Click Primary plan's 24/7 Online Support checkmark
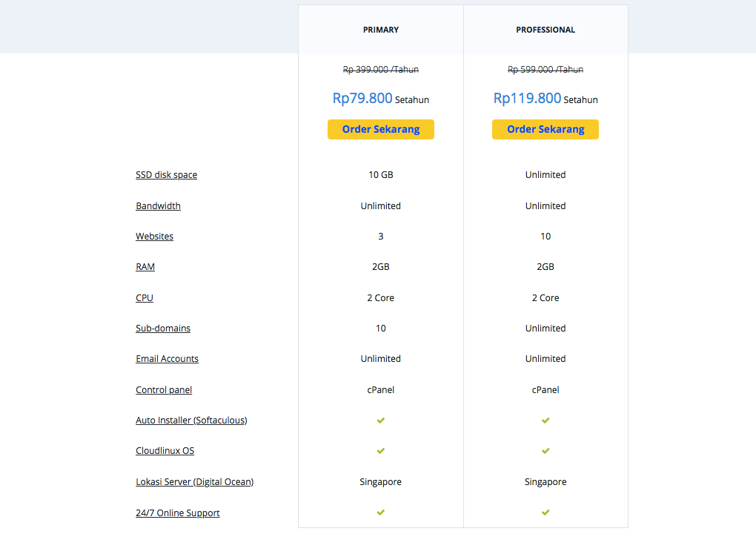 tap(381, 512)
